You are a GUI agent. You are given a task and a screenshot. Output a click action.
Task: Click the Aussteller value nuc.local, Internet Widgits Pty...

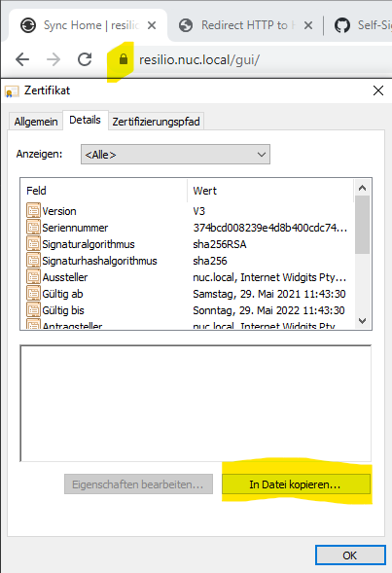coord(269,277)
